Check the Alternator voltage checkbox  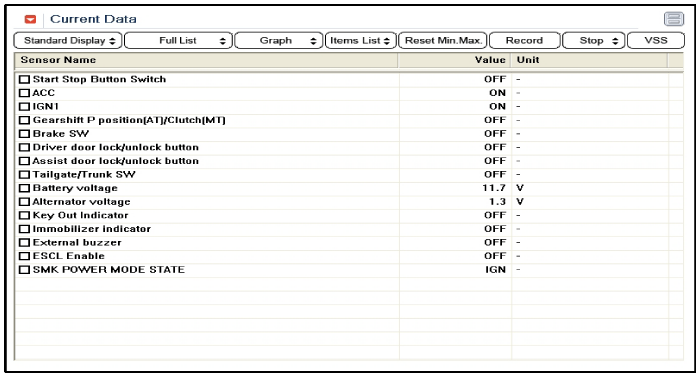tap(25, 202)
